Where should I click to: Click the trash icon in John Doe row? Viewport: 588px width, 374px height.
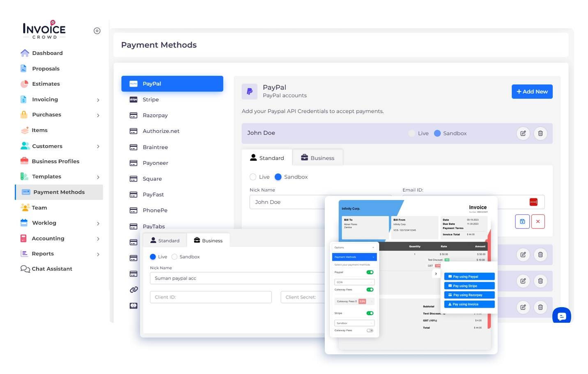(x=540, y=133)
